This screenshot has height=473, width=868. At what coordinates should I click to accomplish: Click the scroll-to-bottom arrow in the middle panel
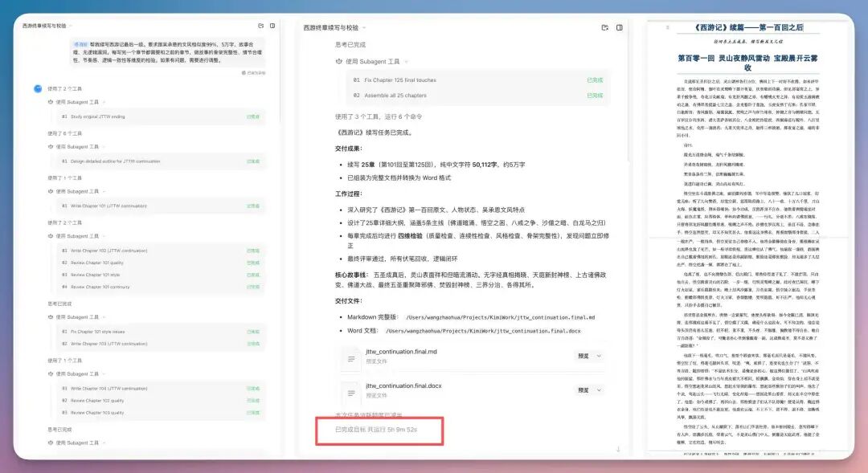pos(618,449)
